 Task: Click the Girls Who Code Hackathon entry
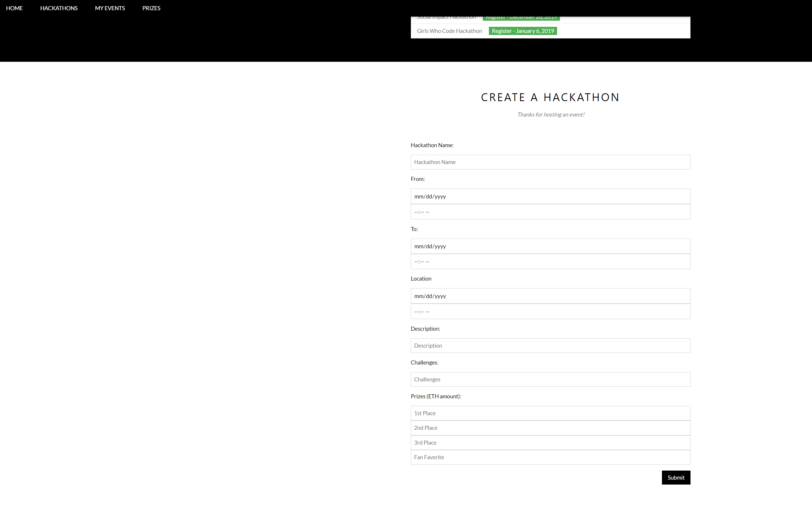[449, 31]
